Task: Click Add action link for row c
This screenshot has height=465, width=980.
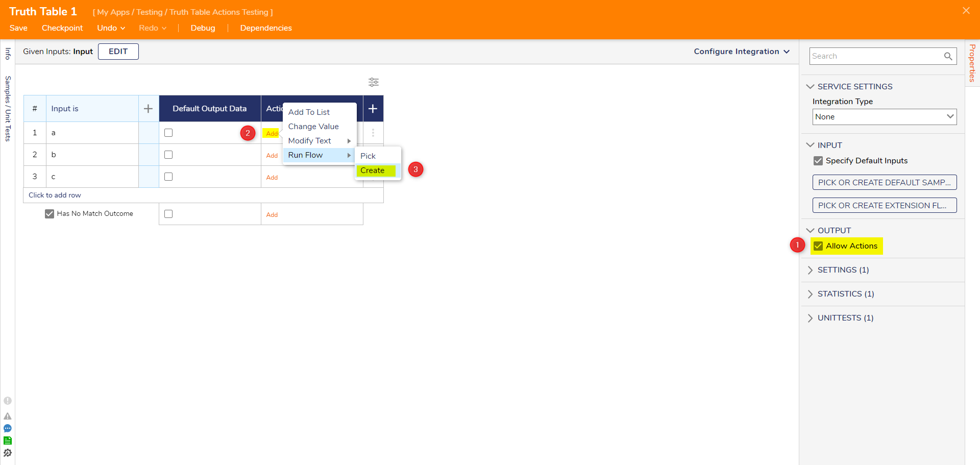Action: click(272, 178)
